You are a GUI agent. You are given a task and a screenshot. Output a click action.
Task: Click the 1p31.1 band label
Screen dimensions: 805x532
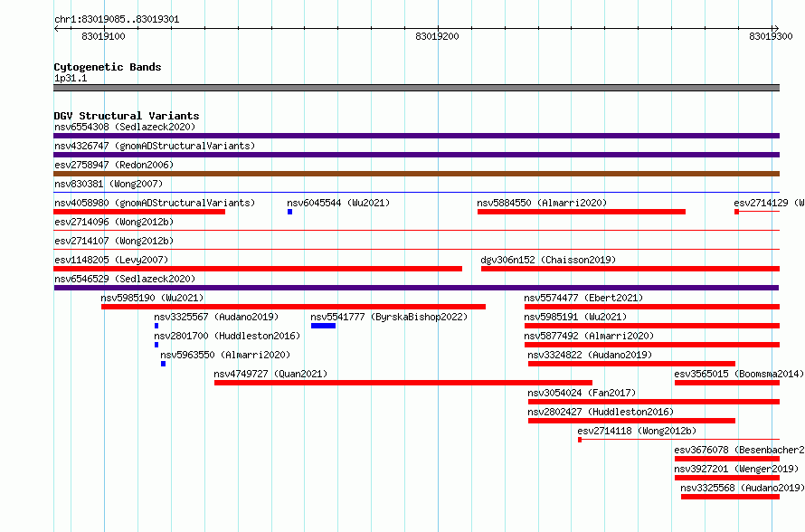point(71,78)
